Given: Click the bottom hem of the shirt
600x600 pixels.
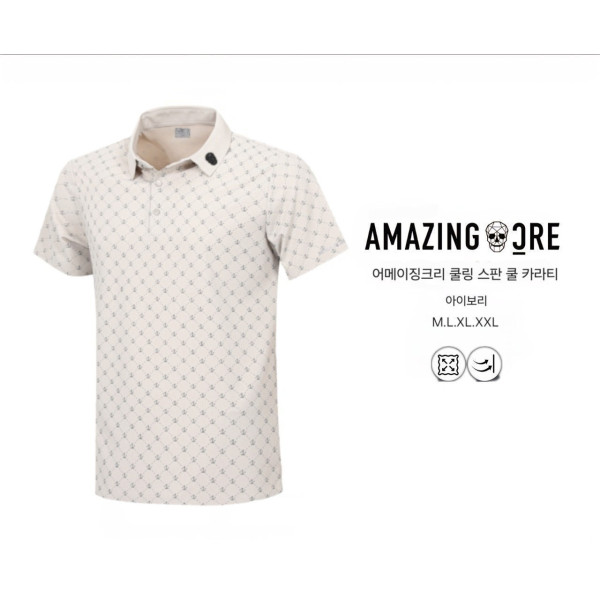Looking at the screenshot, I should (x=188, y=496).
